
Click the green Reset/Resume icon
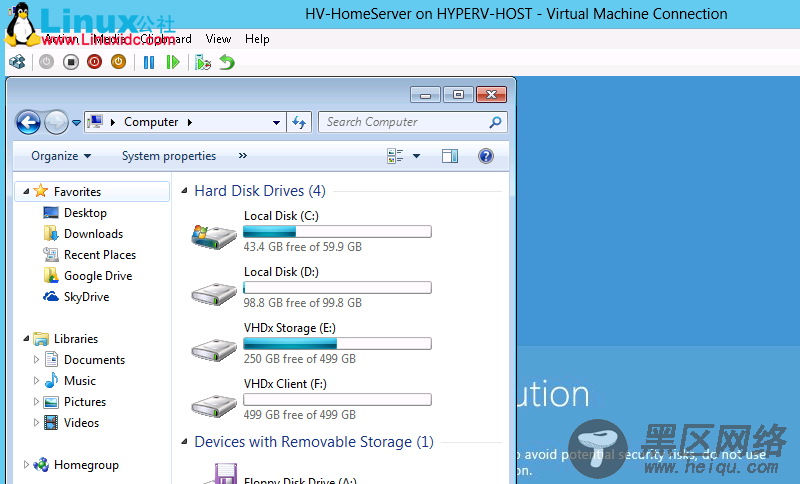click(x=173, y=62)
